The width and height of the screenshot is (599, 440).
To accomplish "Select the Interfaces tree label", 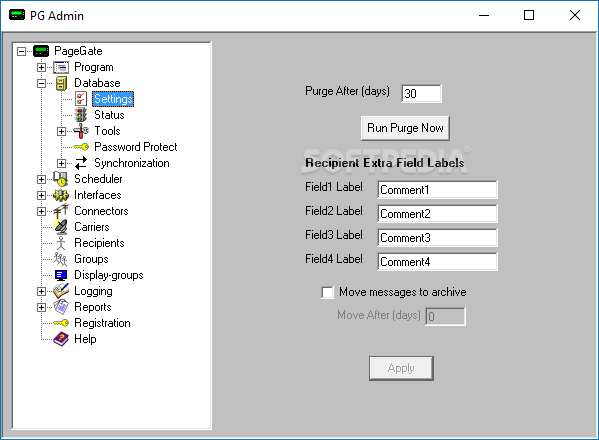I will point(98,195).
